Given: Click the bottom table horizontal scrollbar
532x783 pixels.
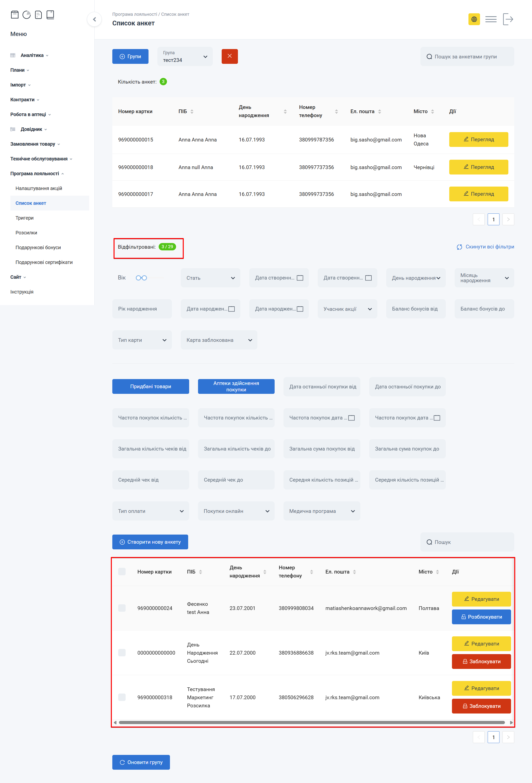Looking at the screenshot, I should tap(312, 722).
